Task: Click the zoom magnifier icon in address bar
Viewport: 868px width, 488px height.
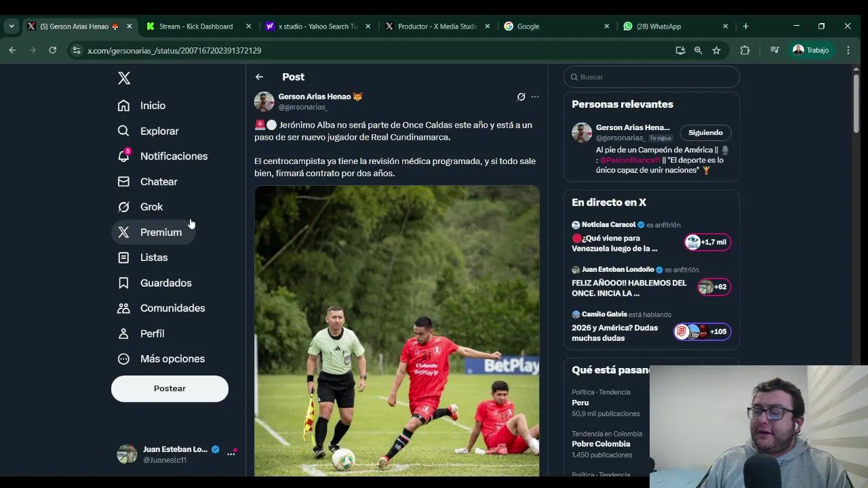Action: click(x=698, y=50)
